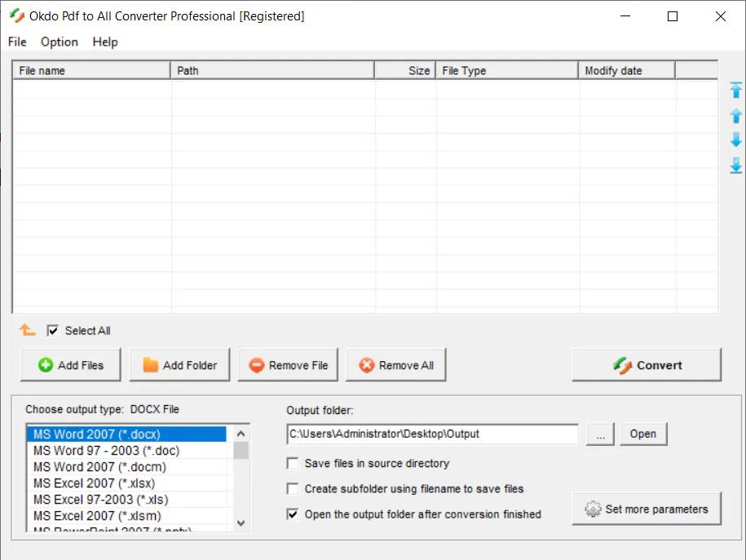
Task: Click output type list scroll down arrow
Action: 241,523
